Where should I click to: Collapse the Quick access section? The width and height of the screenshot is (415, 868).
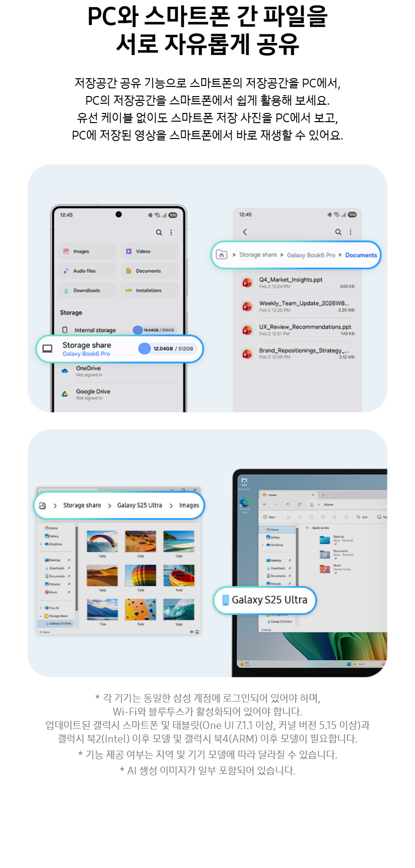click(x=307, y=528)
